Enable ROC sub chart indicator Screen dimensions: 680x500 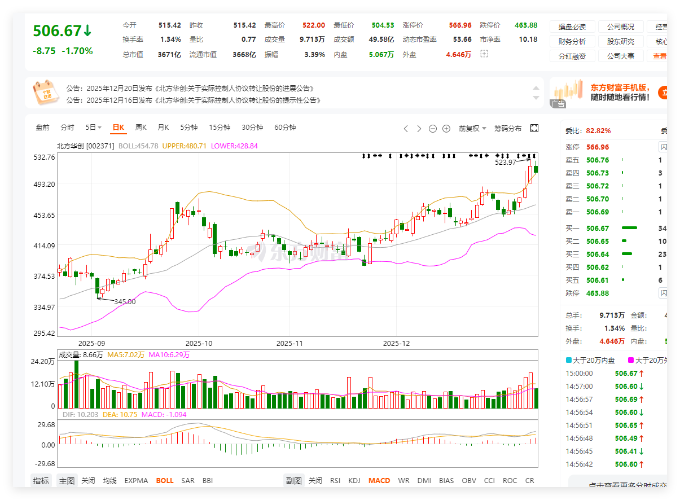(x=510, y=480)
